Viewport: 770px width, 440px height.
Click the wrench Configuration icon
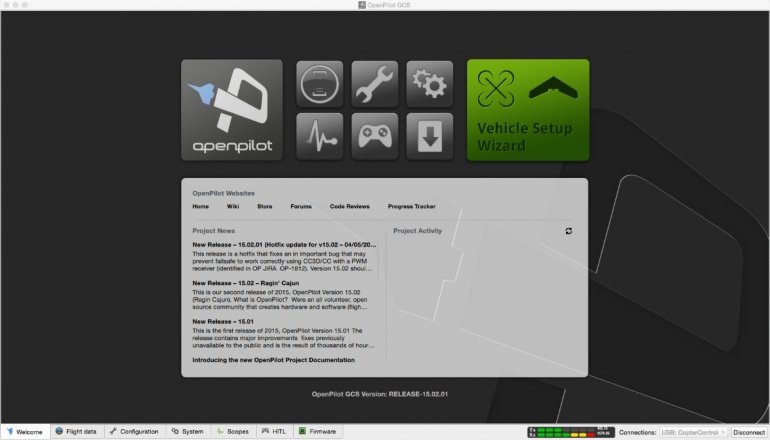point(374,84)
